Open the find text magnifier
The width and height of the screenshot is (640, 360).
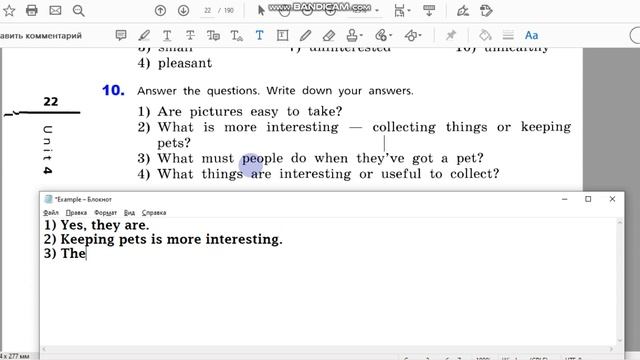[x=78, y=11]
